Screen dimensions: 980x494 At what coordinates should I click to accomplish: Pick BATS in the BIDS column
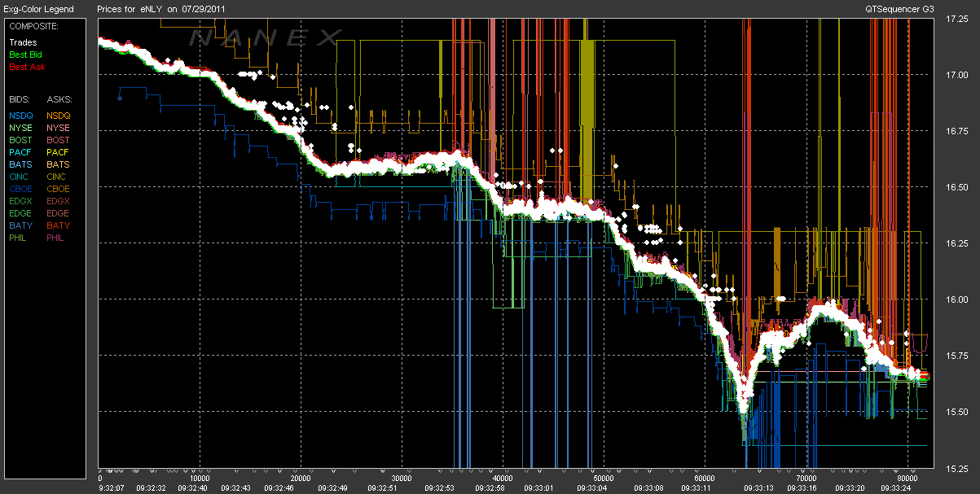20,164
